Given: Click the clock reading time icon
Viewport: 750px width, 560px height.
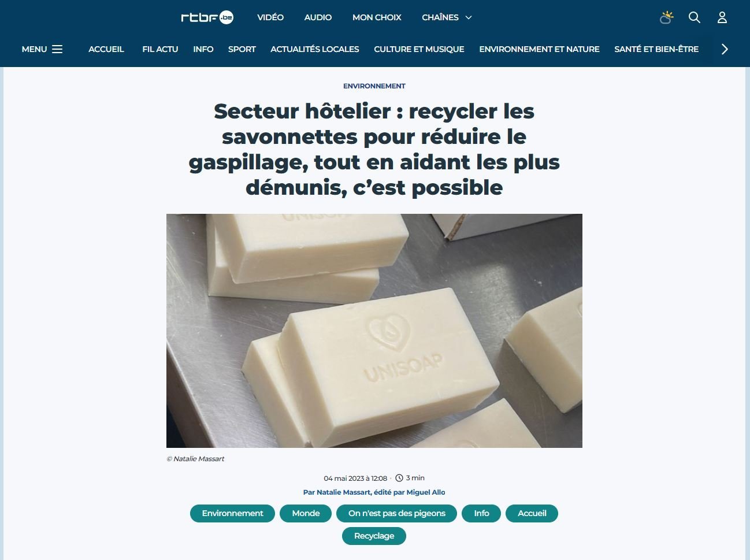Looking at the screenshot, I should click(399, 478).
